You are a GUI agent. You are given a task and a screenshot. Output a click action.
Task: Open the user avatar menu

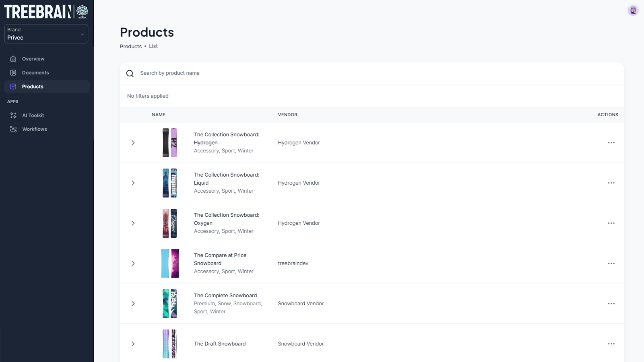(633, 10)
